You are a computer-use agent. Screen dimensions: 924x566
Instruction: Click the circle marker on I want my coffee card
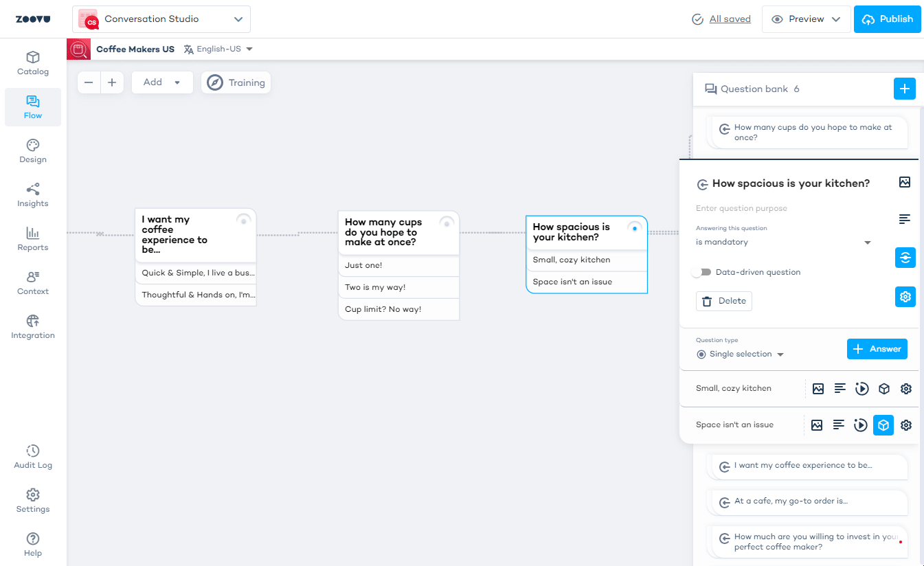tap(243, 220)
